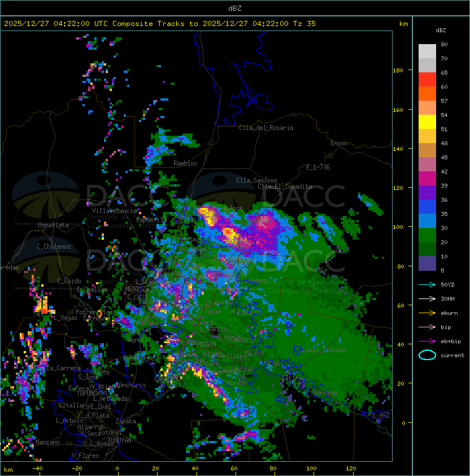Select the magenta swatch between 42 and 39

[427, 179]
